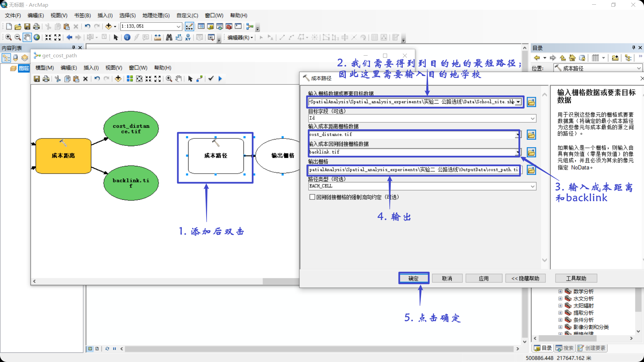Open the 模型(M) menu in ModelBuilder

[44, 67]
